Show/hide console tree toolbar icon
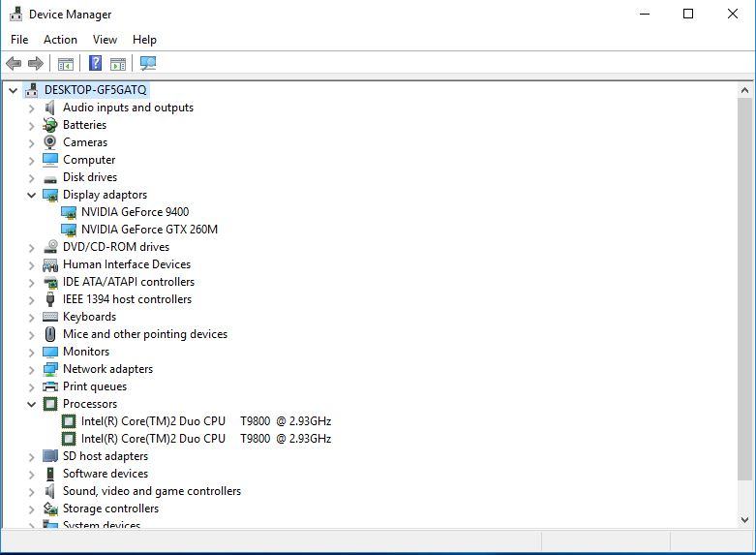756x555 pixels. (x=66, y=63)
